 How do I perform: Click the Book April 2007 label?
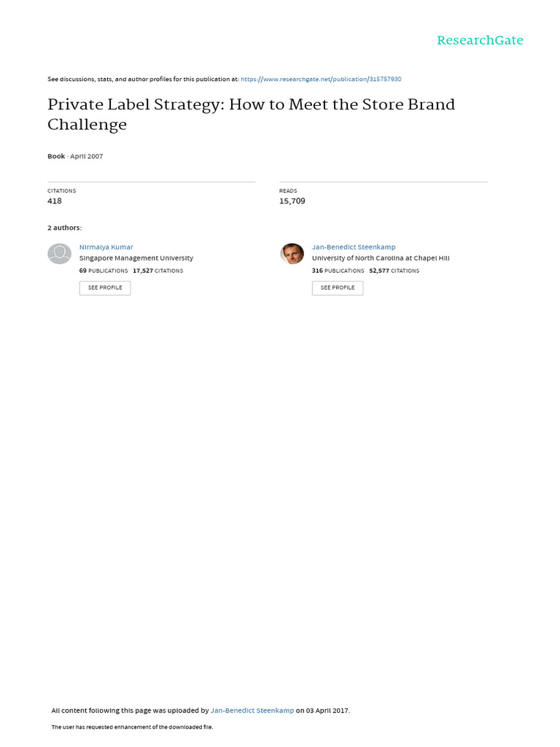click(75, 156)
